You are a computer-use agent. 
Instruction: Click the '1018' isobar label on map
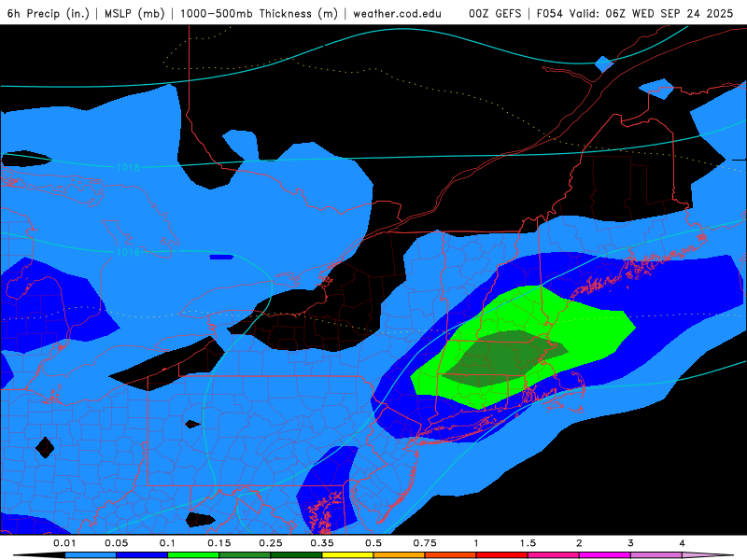click(x=128, y=167)
